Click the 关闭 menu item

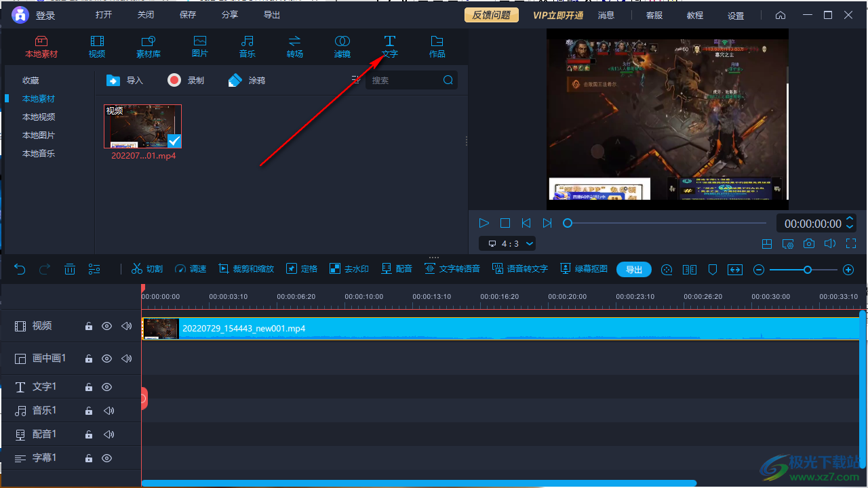click(x=146, y=15)
